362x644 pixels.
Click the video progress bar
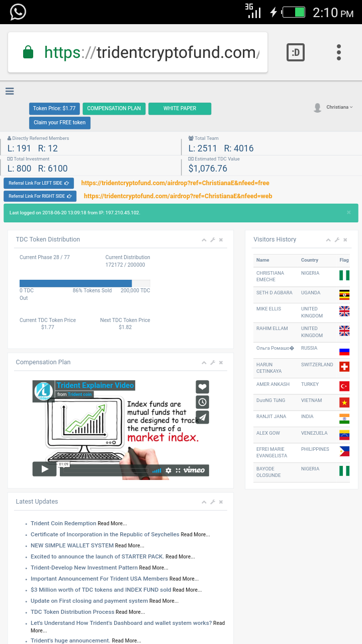[x=106, y=470]
